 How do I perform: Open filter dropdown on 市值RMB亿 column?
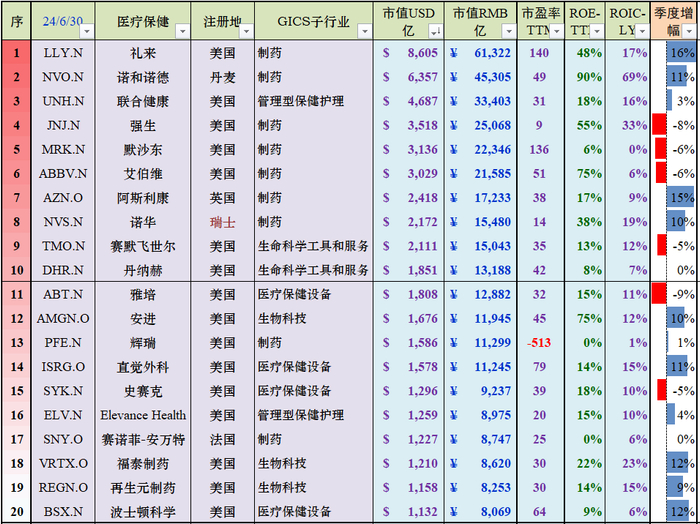pos(508,31)
